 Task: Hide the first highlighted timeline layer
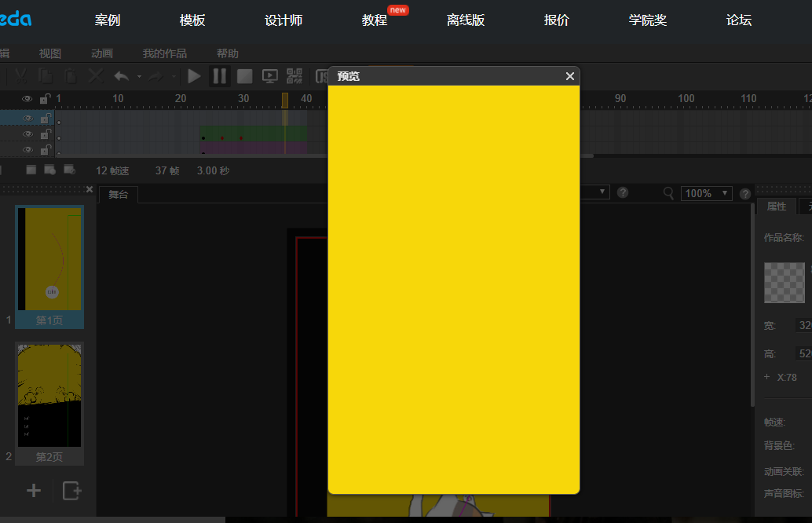[x=27, y=119]
